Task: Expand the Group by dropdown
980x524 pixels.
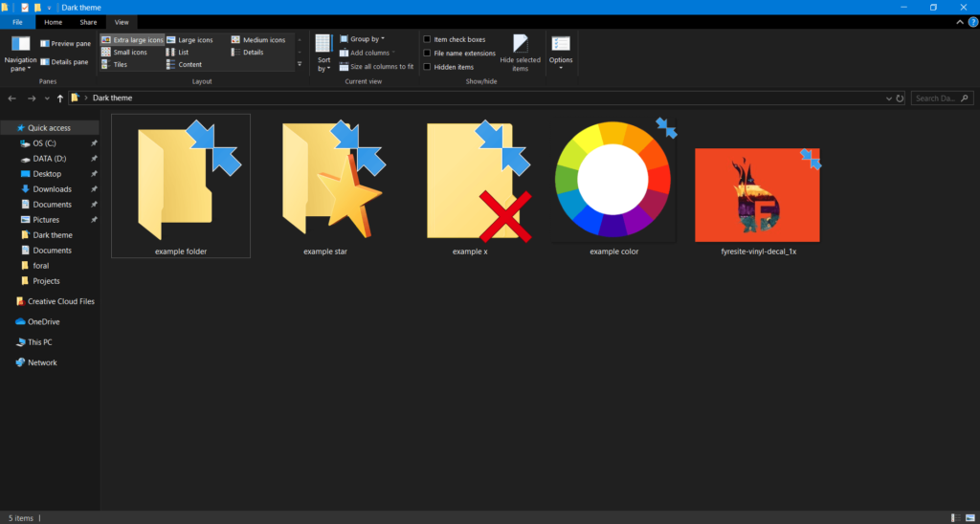Action: (x=367, y=39)
